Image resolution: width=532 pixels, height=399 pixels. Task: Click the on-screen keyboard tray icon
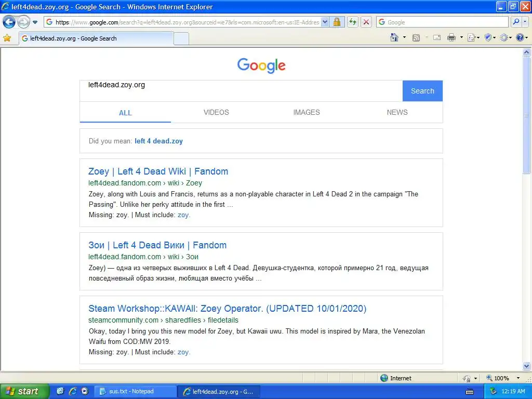[x=470, y=392]
